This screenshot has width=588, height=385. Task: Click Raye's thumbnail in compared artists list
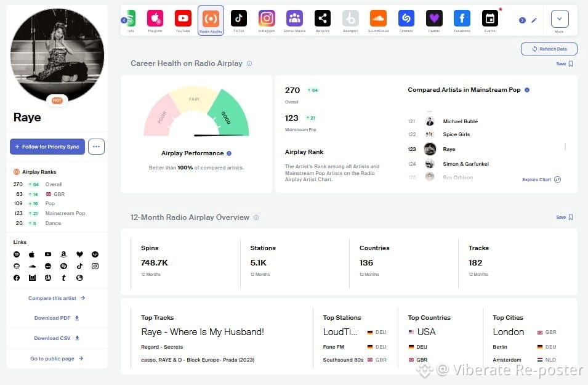(x=430, y=149)
